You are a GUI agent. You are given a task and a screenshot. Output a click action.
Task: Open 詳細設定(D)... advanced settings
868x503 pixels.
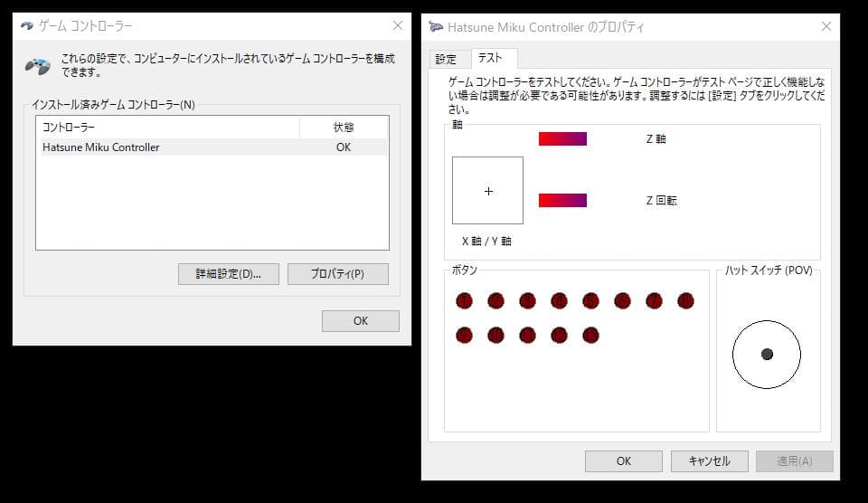tap(228, 273)
